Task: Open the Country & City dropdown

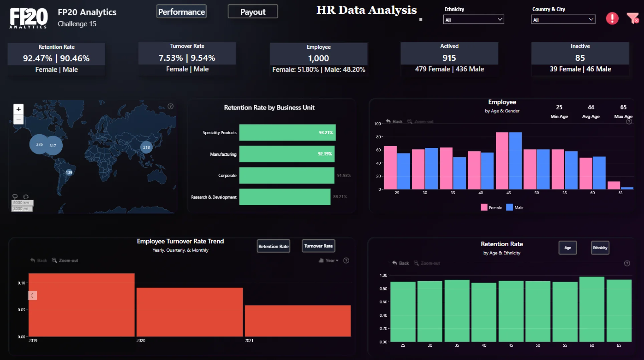Action: 563,20
